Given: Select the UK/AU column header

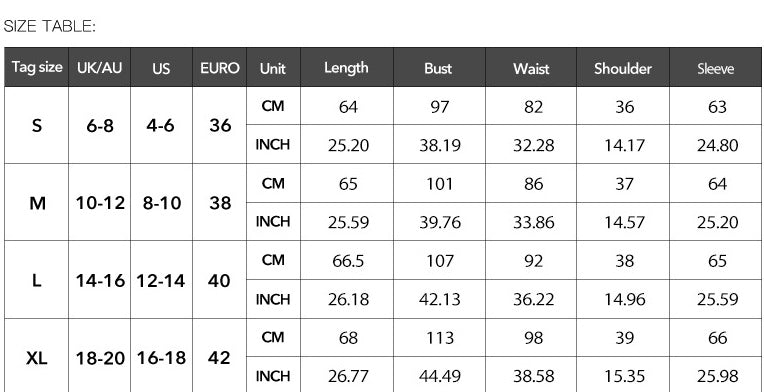Looking at the screenshot, I should 99,67.
